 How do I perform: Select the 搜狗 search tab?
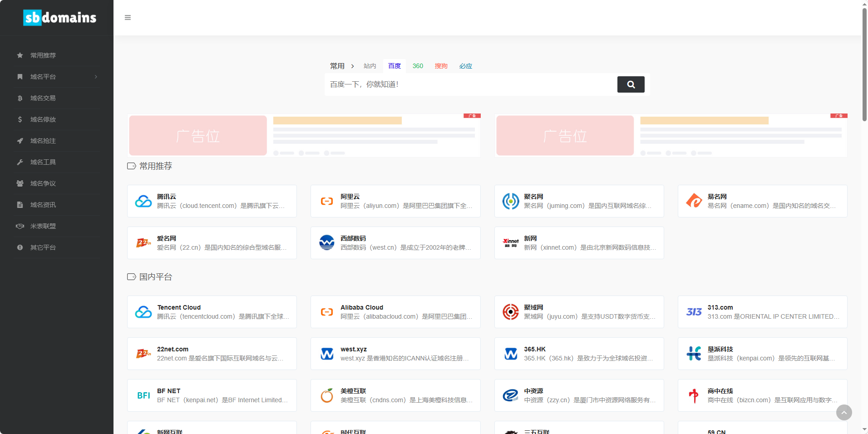pos(441,66)
